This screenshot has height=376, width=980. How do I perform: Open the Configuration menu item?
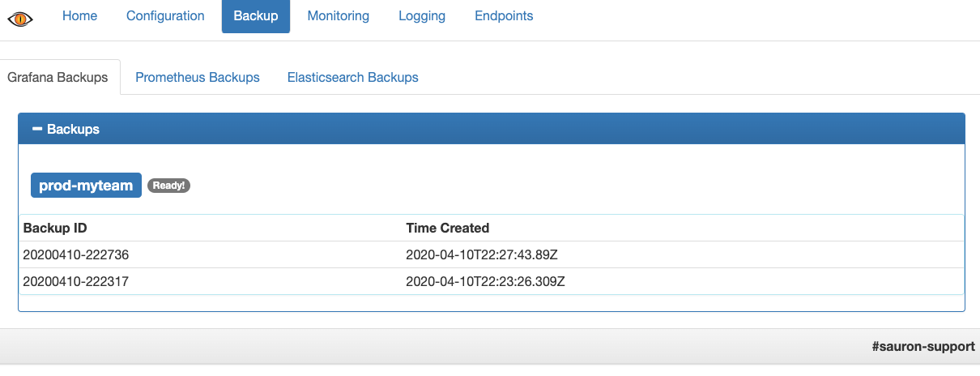click(165, 16)
